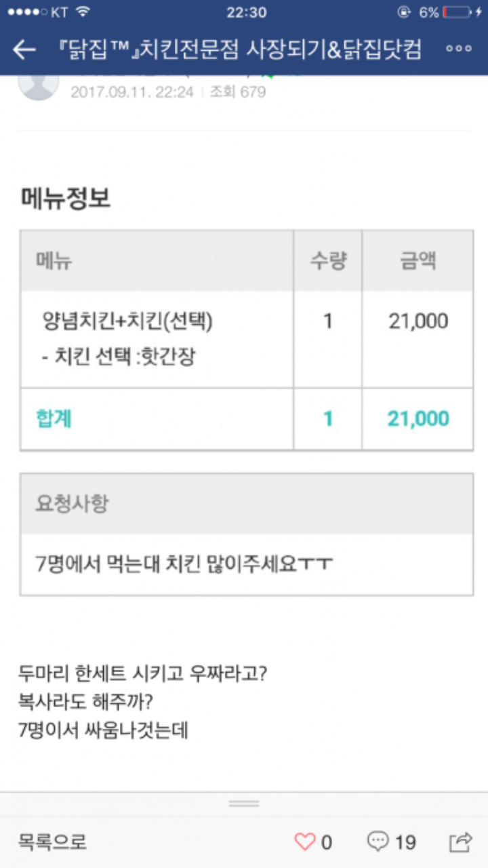
Task: Tap the 금액 column header
Action: 418,261
